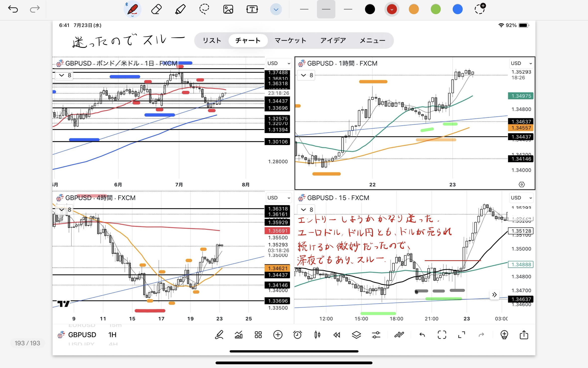Redo the last stroke in note app
Screen dimensions: 588x368
click(x=35, y=9)
